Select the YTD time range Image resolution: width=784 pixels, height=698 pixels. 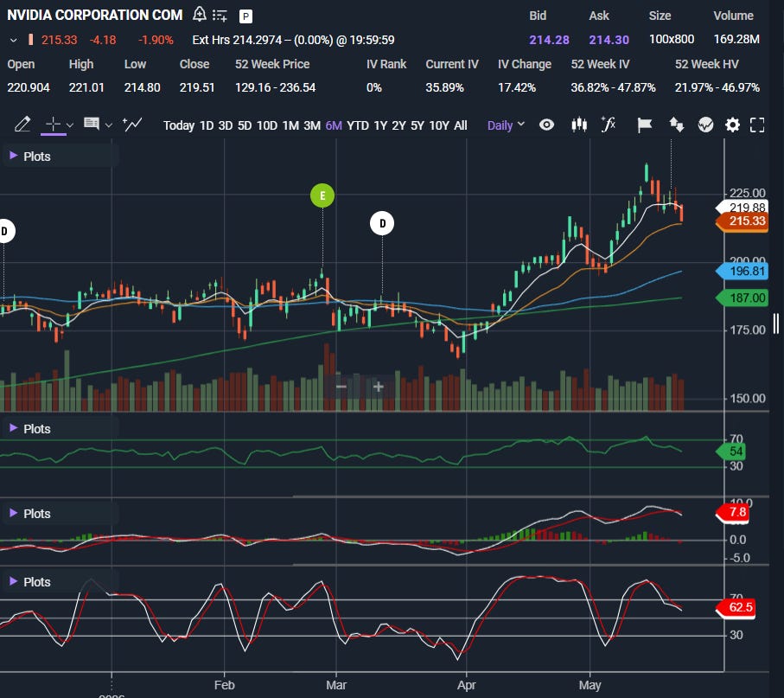pos(358,125)
